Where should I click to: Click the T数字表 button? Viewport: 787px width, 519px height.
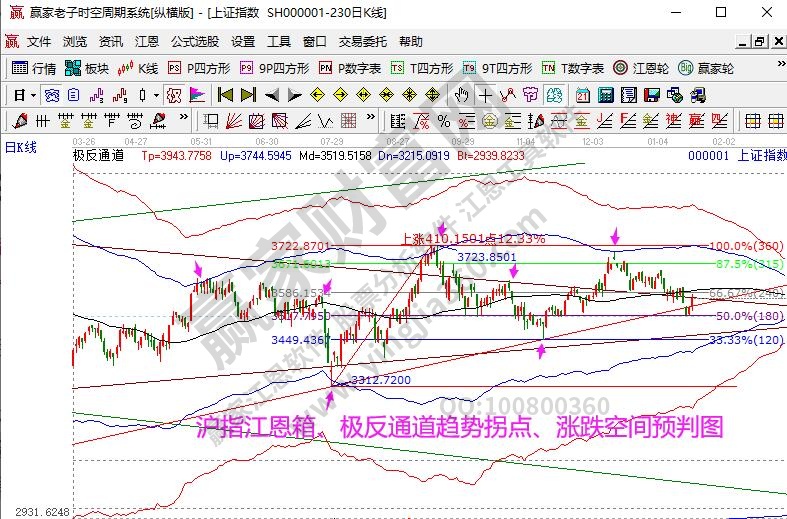573,68
